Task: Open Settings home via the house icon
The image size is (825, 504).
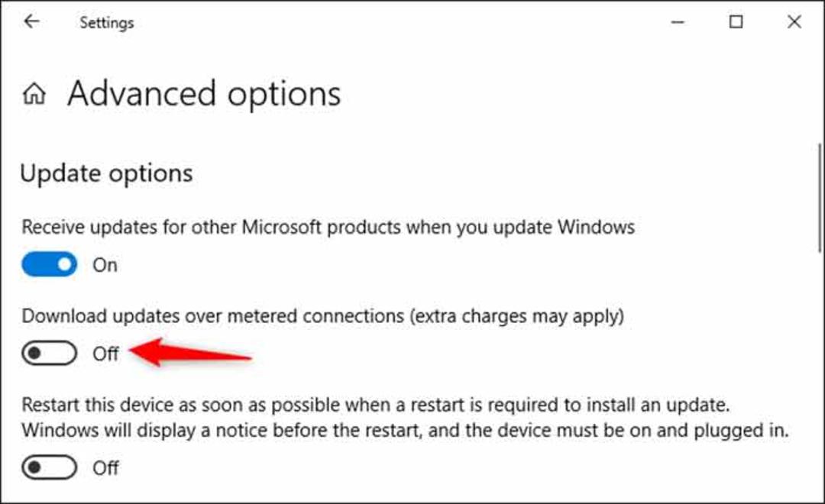Action: click(34, 94)
